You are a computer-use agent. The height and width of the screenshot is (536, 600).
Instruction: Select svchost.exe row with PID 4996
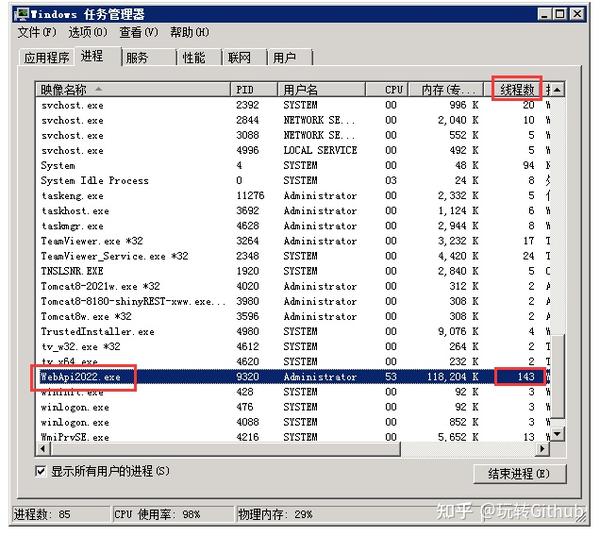click(292, 150)
